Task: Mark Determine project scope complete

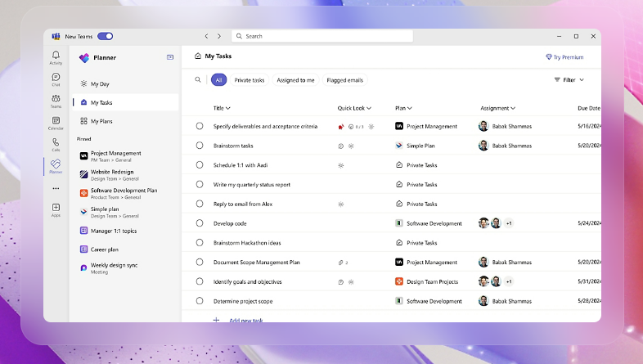Action: pos(200,301)
